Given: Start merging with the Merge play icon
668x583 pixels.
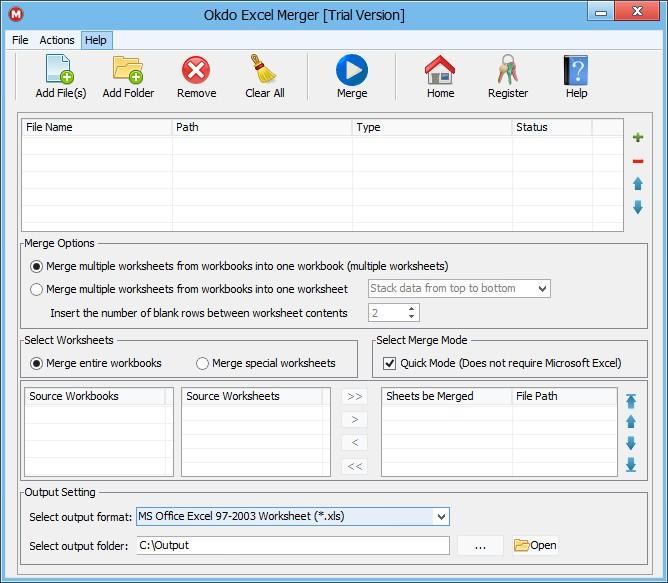Looking at the screenshot, I should coord(352,70).
